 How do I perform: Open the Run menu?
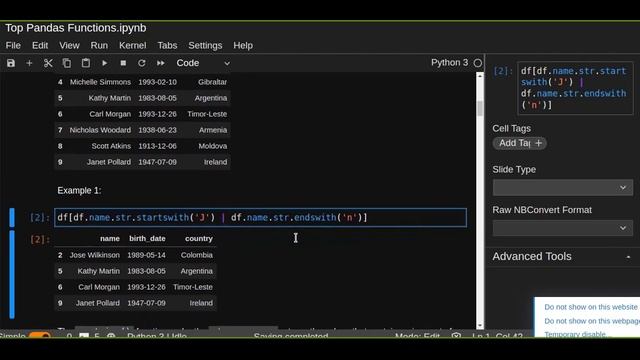[x=99, y=45]
